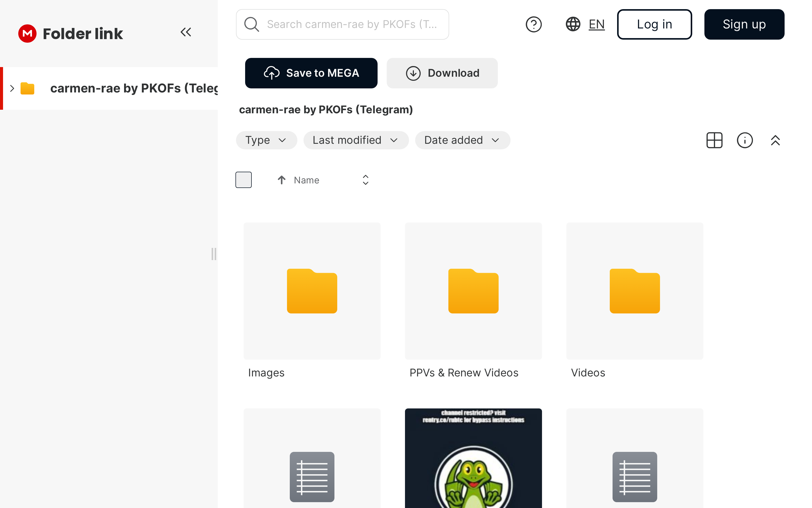The image size is (812, 508).
Task: Open the Images folder
Action: (x=312, y=291)
